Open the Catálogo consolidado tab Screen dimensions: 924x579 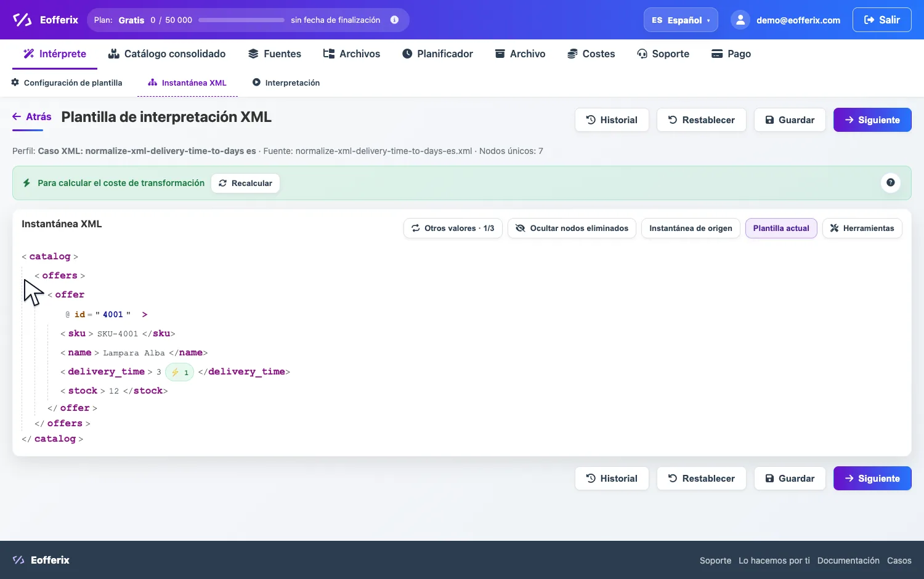tap(167, 54)
